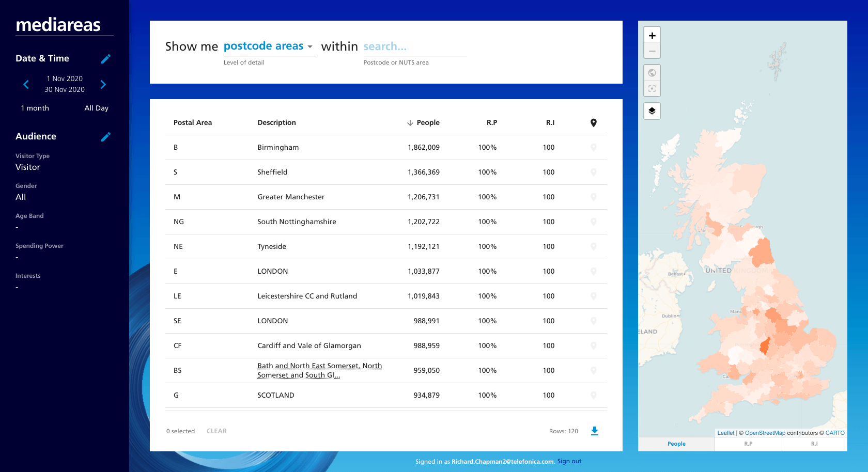Open the CARTO attribution link
Image resolution: width=868 pixels, height=472 pixels.
click(835, 433)
